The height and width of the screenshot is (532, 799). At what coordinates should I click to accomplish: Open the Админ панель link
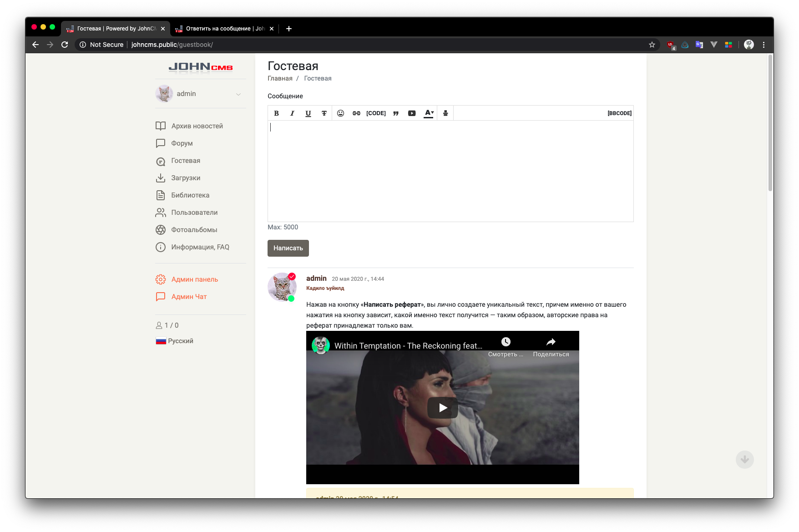(195, 279)
